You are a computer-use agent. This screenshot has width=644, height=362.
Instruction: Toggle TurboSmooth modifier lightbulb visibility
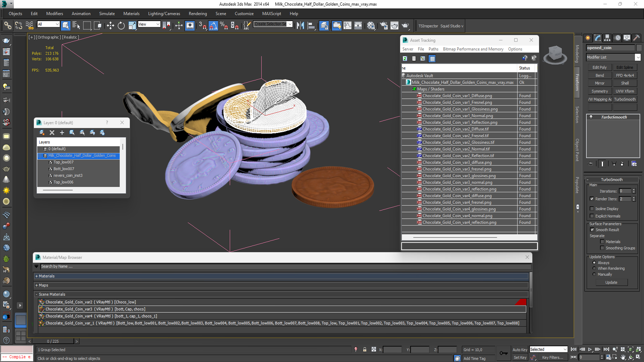click(x=591, y=117)
